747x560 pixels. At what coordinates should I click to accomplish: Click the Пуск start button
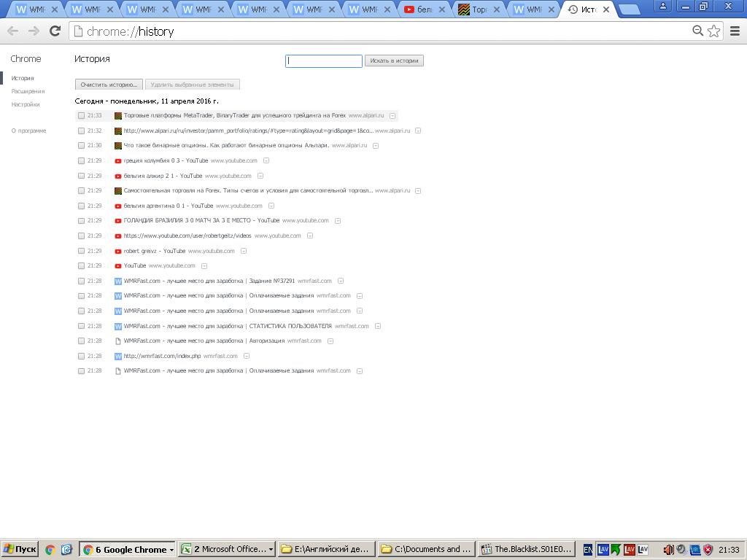tap(20, 550)
